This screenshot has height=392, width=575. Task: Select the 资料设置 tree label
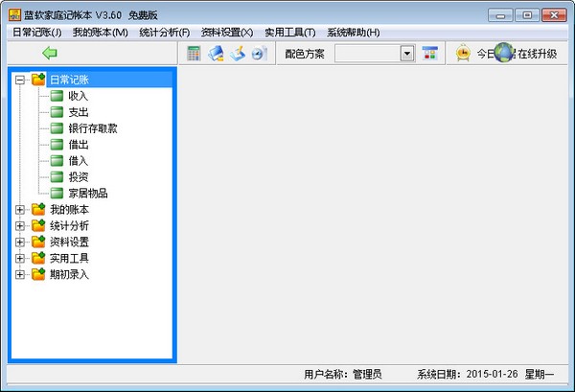coord(69,242)
